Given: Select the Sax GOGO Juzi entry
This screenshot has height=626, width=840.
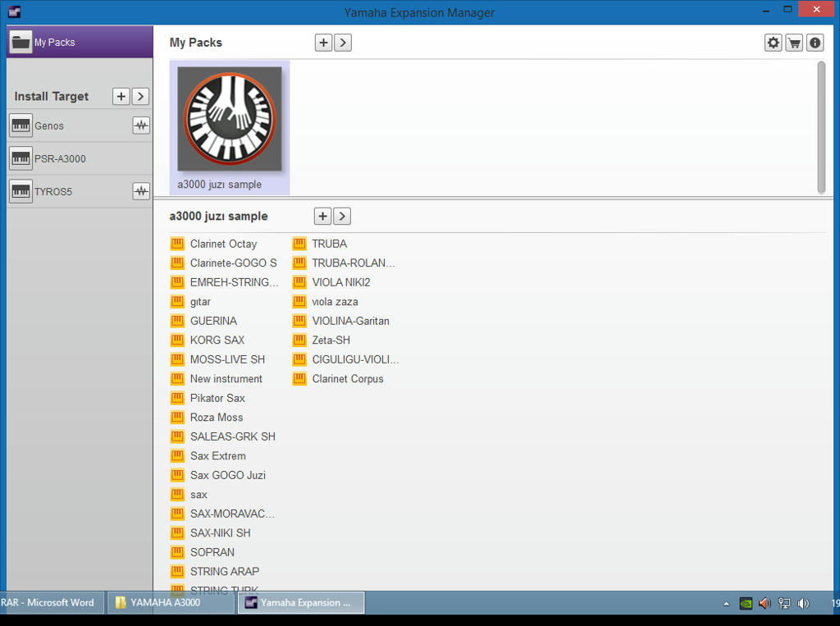Looking at the screenshot, I should point(218,475).
